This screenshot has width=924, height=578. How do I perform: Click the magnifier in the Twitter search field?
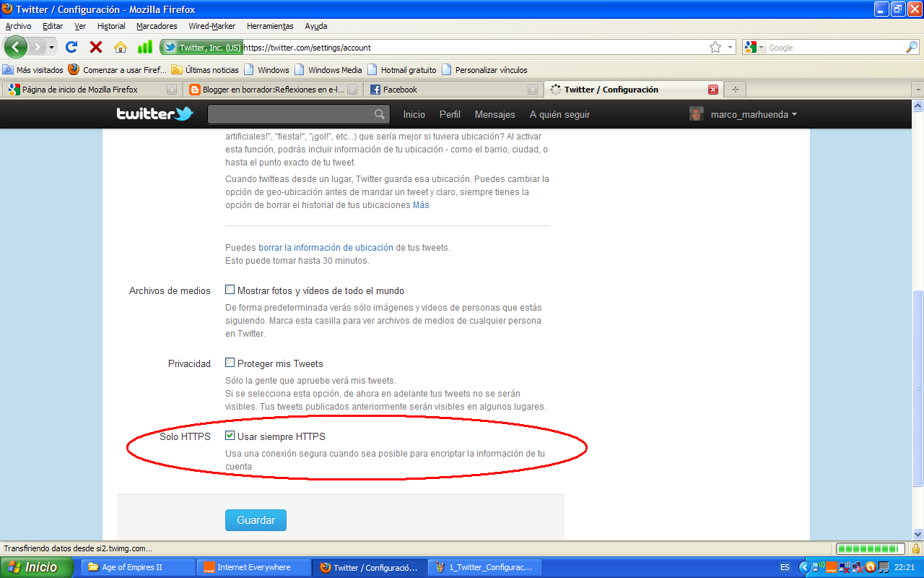click(x=380, y=114)
